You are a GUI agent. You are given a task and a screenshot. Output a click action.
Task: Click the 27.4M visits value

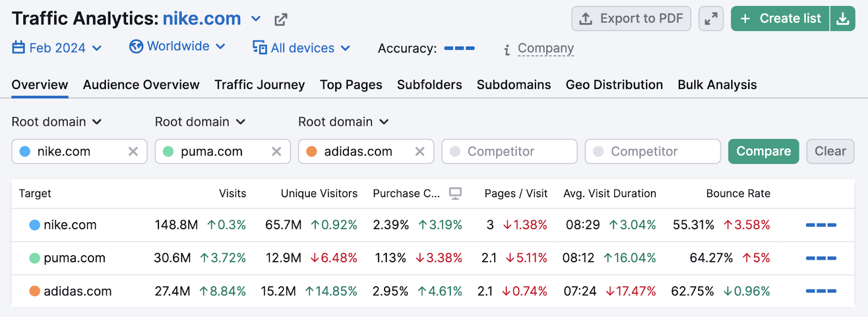(x=173, y=292)
